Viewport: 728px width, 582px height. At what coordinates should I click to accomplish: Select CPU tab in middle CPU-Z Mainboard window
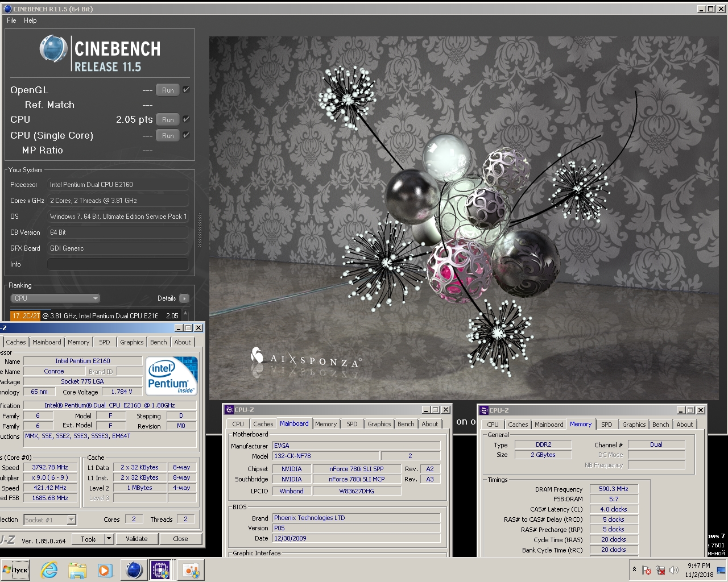[238, 424]
